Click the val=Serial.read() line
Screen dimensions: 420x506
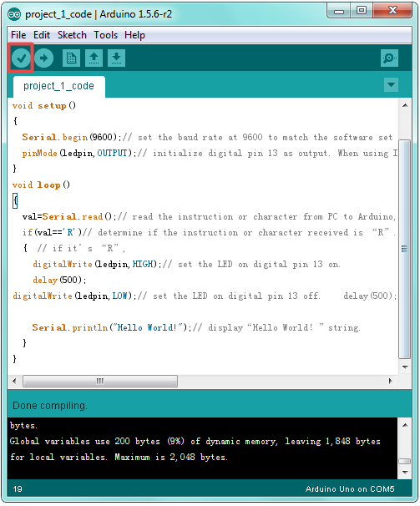point(209,216)
